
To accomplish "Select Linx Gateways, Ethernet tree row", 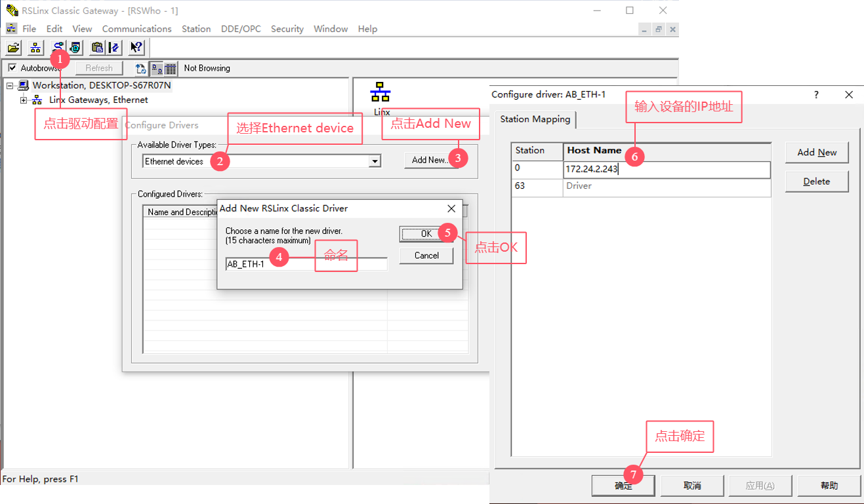I will 98,100.
